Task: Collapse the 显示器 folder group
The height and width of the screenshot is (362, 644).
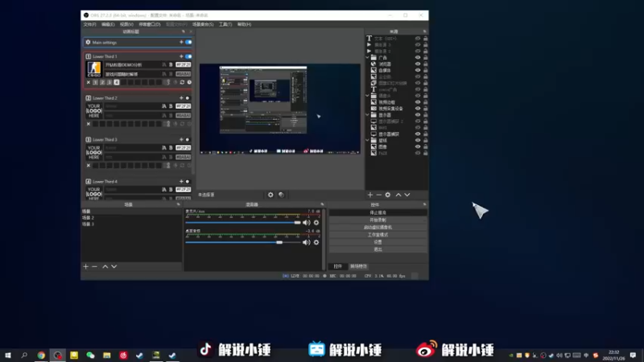Action: coord(367,115)
